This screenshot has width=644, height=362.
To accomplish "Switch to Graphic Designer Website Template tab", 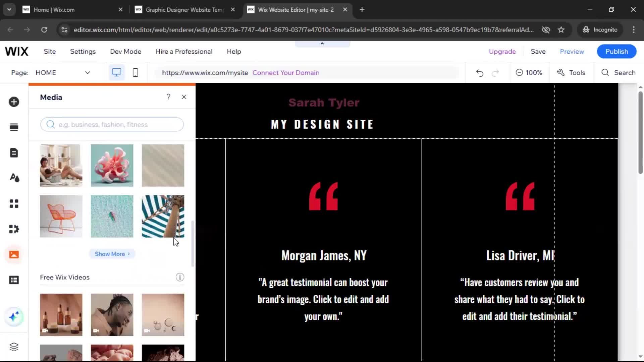I will (x=185, y=10).
